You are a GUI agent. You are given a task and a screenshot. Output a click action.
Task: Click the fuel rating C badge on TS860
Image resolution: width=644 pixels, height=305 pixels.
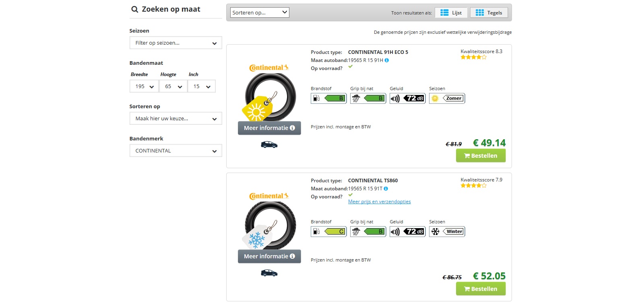point(334,231)
